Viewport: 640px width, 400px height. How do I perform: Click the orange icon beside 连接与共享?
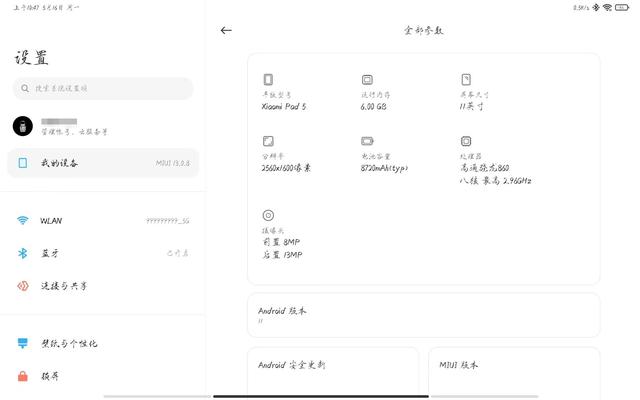(x=23, y=286)
